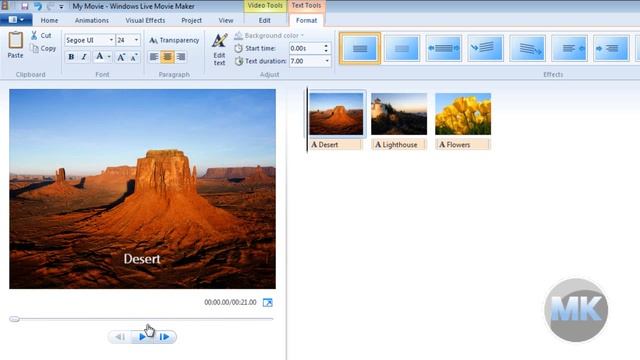
Task: Click the Text duration field showing 7.00
Action: pos(306,61)
